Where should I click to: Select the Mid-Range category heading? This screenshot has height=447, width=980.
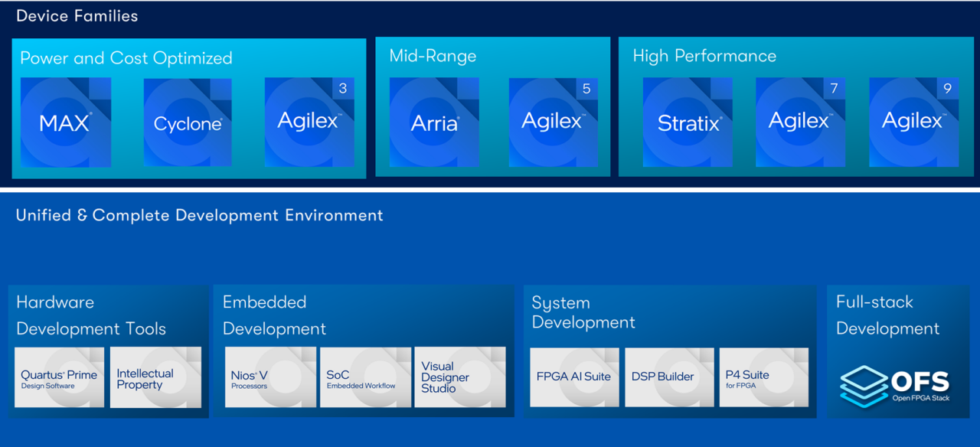(x=433, y=56)
